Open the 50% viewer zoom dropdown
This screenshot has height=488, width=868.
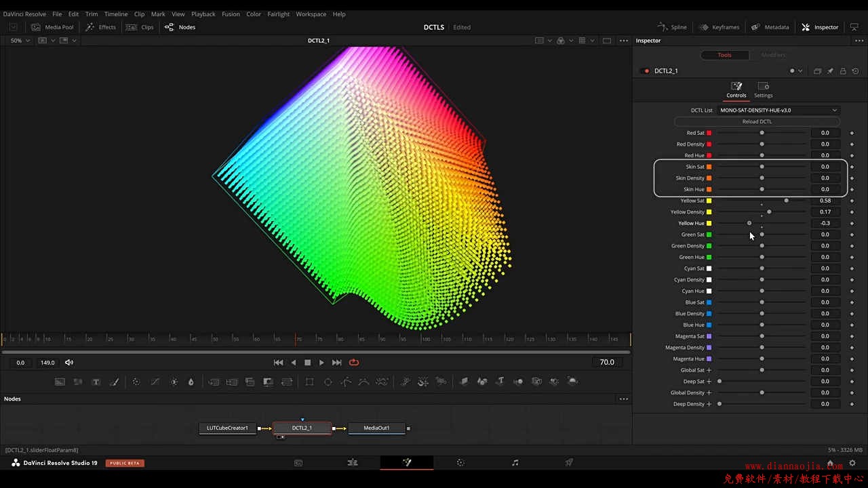click(20, 41)
